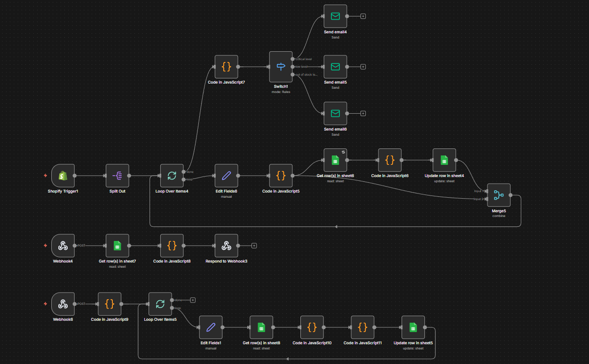Viewport: 589px width, 364px height.
Task: Open the Code in JavaScript9 node
Action: tap(110, 304)
